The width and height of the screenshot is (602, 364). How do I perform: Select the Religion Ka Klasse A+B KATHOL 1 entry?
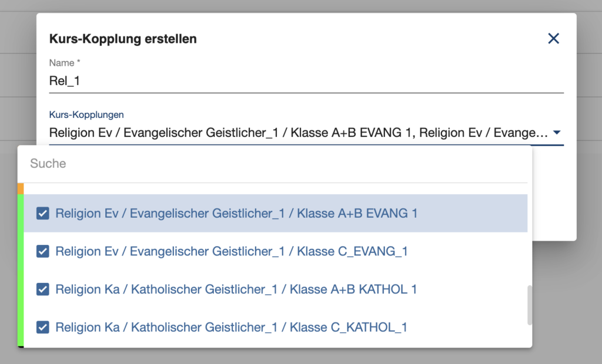tap(276, 289)
